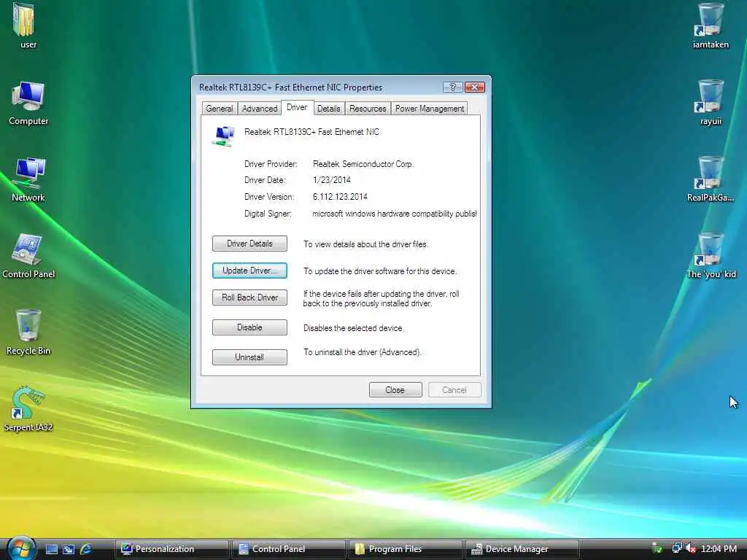The height and width of the screenshot is (560, 747).
Task: Switch to the Advanced tab
Action: [x=260, y=109]
